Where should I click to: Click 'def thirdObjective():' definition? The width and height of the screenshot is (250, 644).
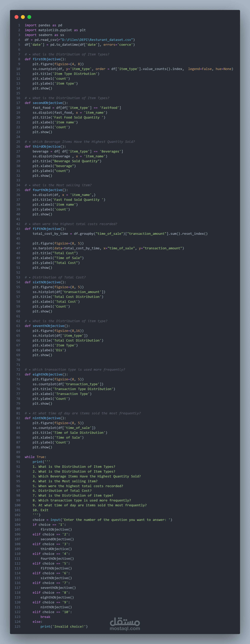45,147
